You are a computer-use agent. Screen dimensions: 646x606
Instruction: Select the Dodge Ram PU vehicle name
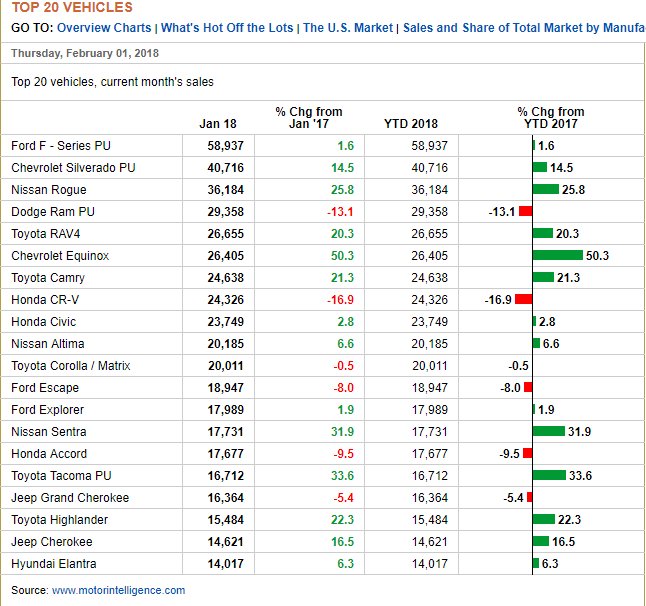53,212
